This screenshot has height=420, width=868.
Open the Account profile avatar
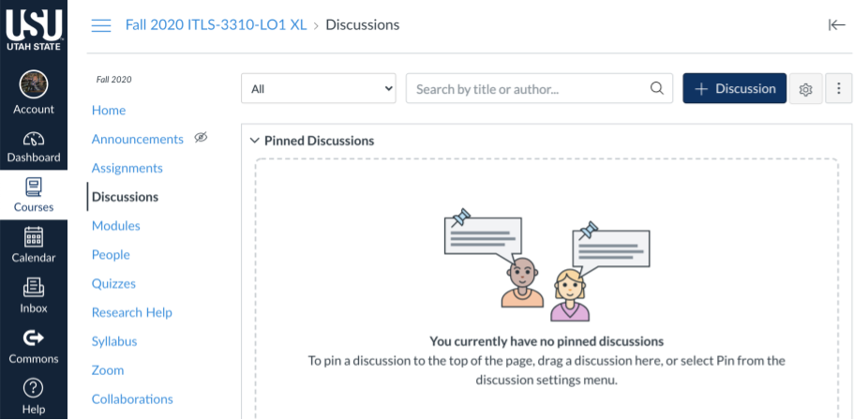(x=34, y=84)
